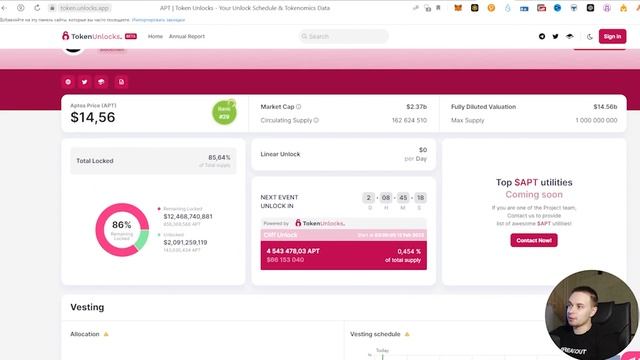
Task: Reload the page with the refresh icon
Action: (x=37, y=8)
